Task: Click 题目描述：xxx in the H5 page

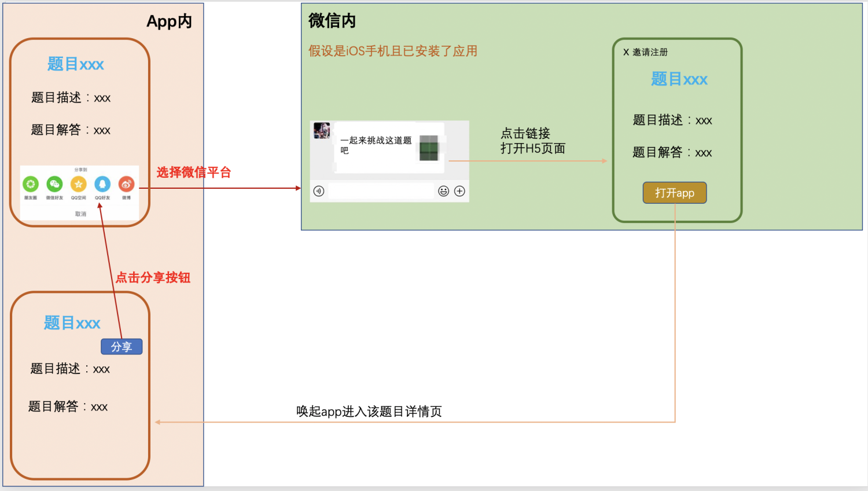Action: 672,120
